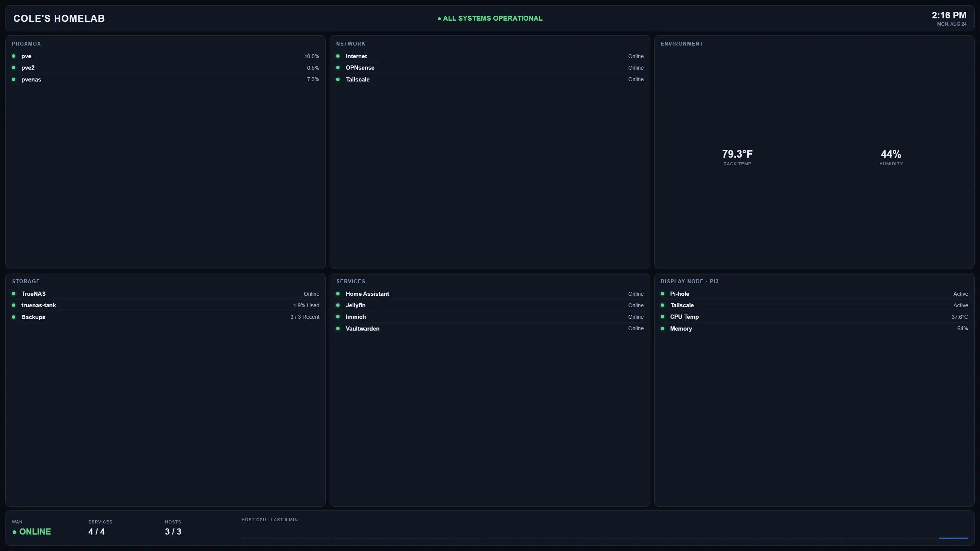The height and width of the screenshot is (551, 980).
Task: Select the pve host name
Action: tap(26, 56)
